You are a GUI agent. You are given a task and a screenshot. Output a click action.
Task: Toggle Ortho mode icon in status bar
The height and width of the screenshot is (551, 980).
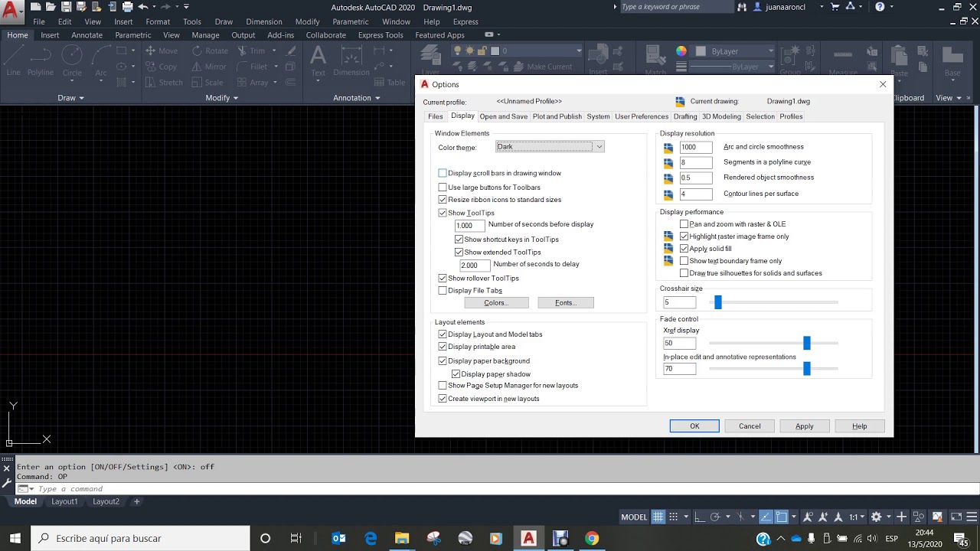coord(699,517)
